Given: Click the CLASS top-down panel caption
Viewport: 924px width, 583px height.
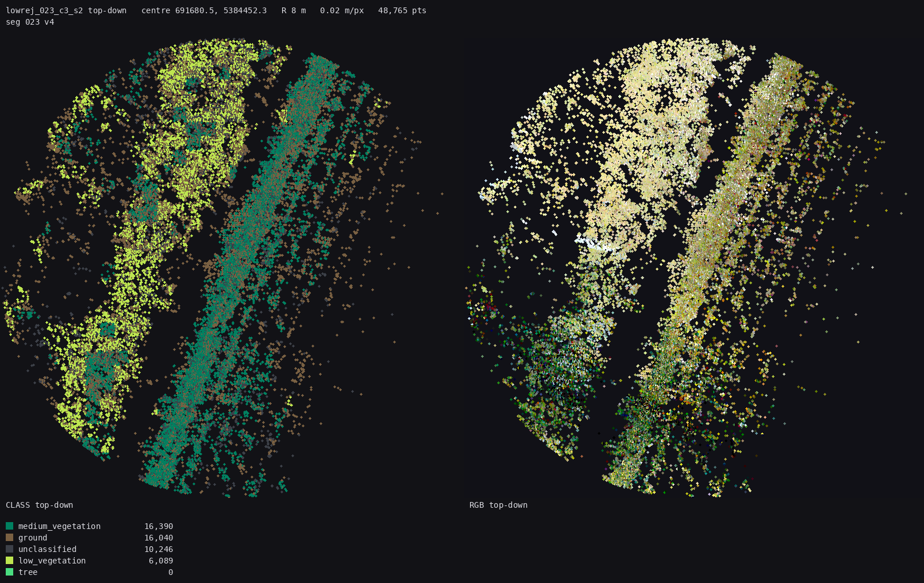Looking at the screenshot, I should [39, 505].
